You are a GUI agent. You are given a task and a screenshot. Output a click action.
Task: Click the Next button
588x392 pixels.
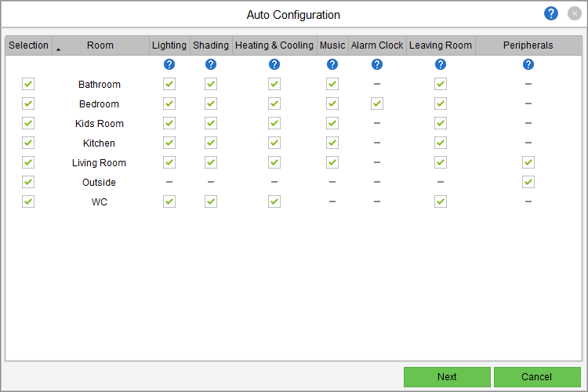point(447,377)
